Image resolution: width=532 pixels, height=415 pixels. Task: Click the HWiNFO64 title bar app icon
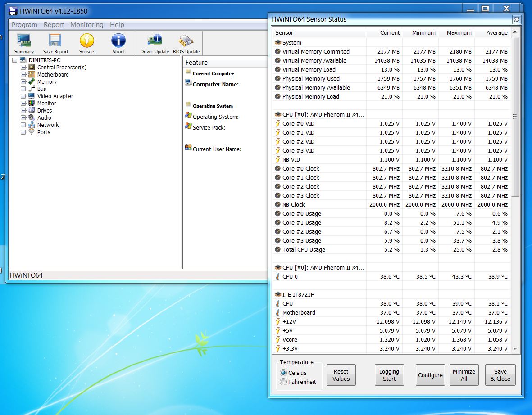pyautogui.click(x=13, y=11)
